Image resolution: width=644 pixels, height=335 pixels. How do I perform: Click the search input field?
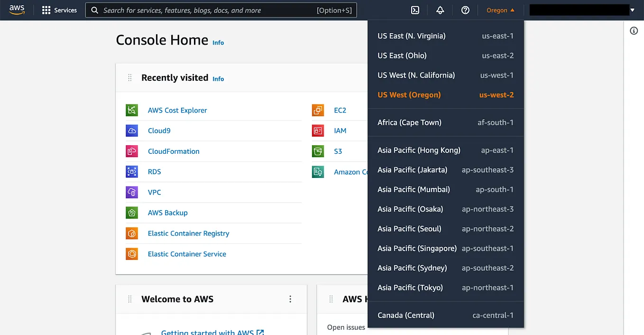click(x=221, y=9)
